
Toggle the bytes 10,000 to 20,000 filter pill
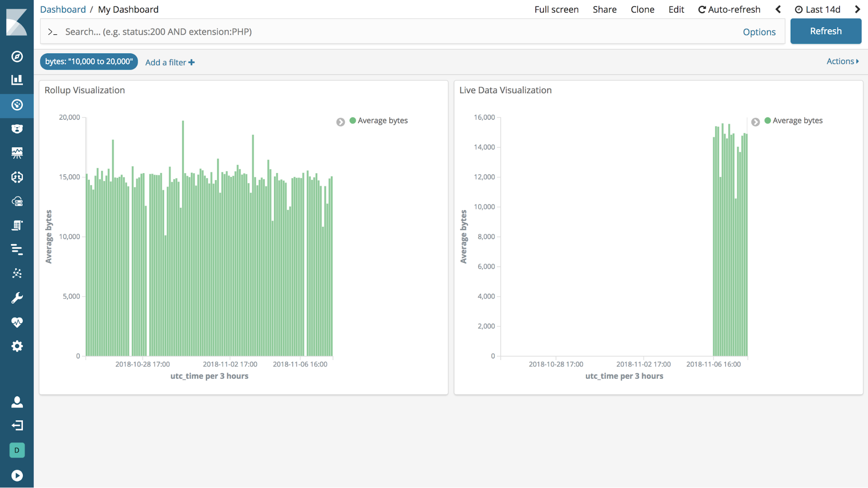[89, 61]
